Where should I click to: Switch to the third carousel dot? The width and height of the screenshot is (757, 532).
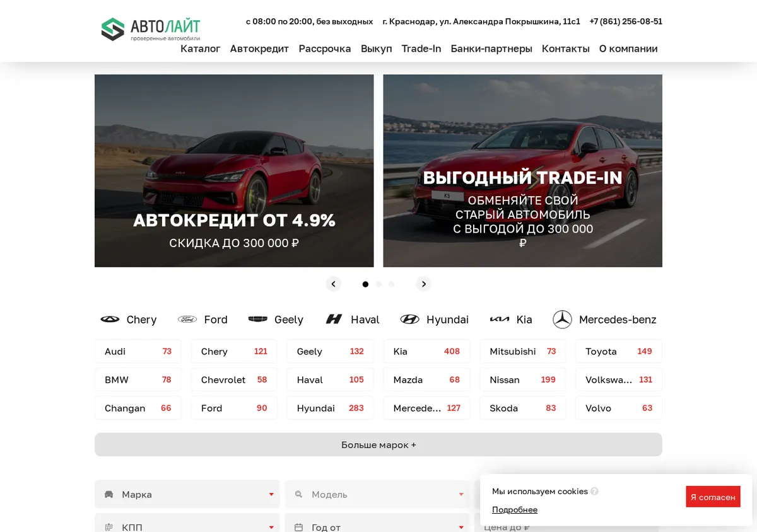(391, 284)
